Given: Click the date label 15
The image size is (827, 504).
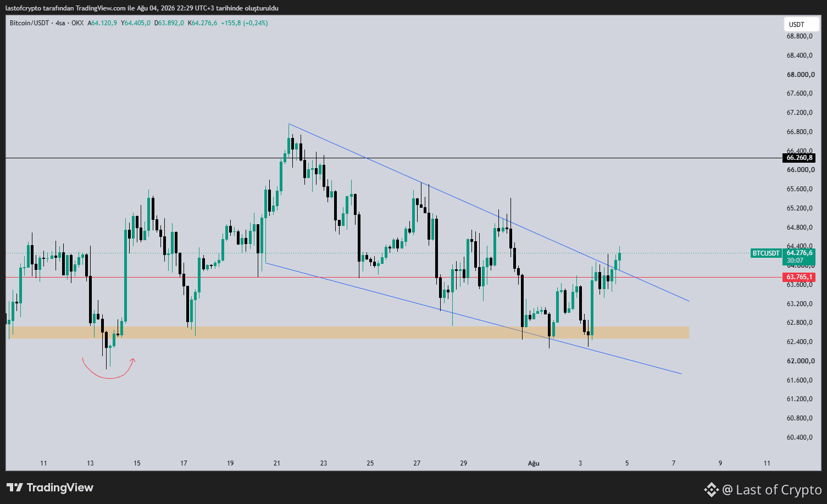Looking at the screenshot, I should point(137,463).
